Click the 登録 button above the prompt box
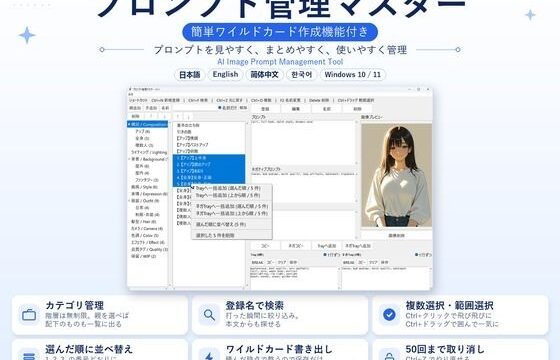This screenshot has width=560, height=360. (265, 109)
